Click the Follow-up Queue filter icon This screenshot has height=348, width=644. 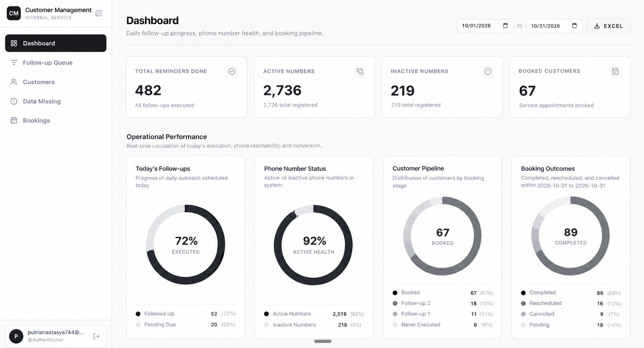tap(14, 63)
